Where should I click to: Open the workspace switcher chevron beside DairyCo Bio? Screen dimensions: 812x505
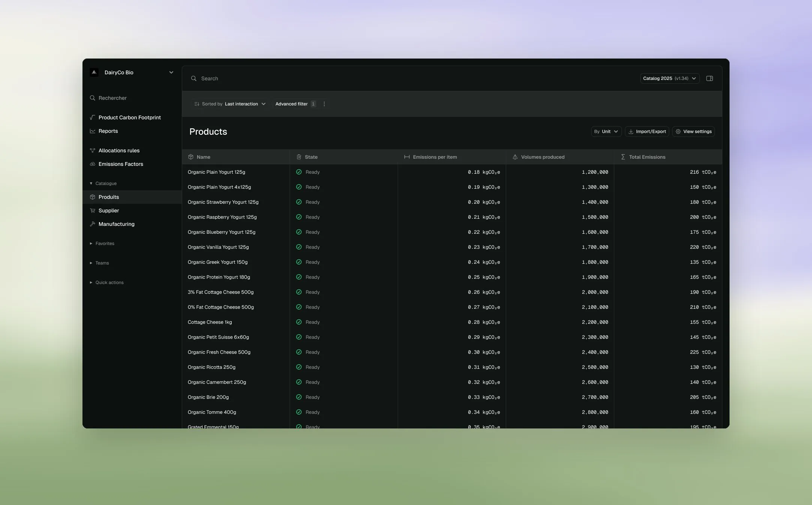[x=171, y=72]
